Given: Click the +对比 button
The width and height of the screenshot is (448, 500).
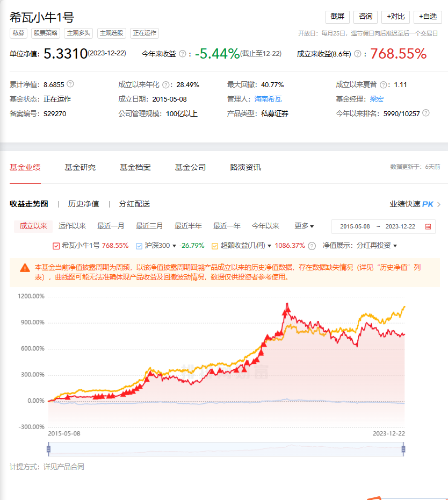Looking at the screenshot, I should pos(395,17).
